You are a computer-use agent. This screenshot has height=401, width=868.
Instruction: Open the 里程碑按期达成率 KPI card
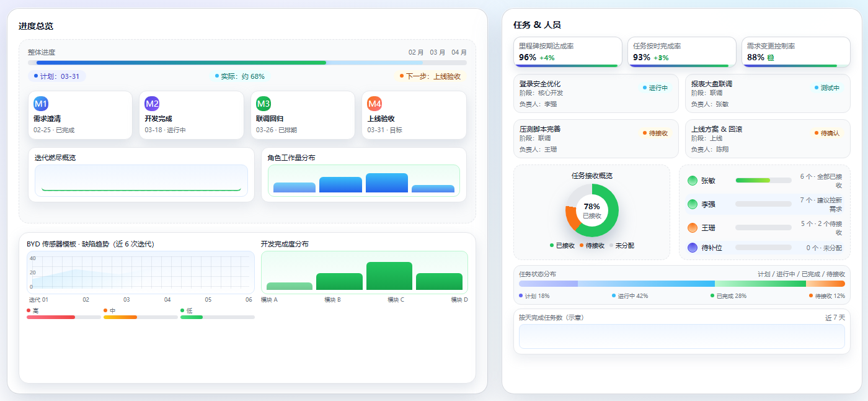(x=568, y=52)
